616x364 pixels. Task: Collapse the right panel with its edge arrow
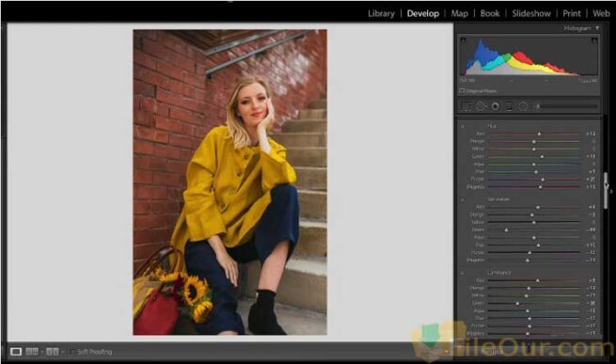pos(611,192)
